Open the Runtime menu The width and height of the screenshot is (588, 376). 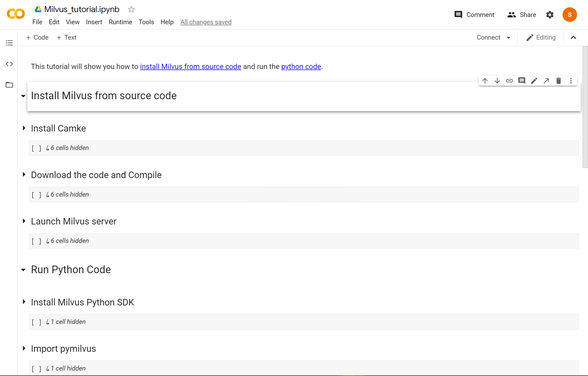point(120,22)
